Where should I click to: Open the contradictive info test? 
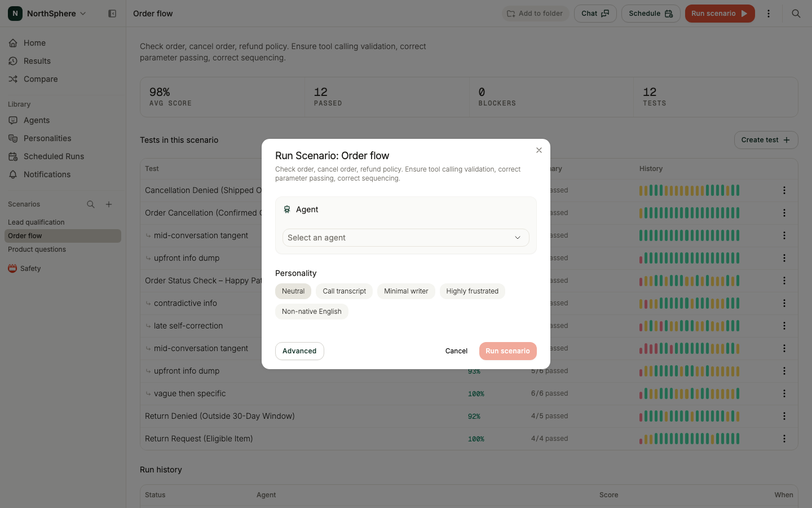pyautogui.click(x=186, y=303)
